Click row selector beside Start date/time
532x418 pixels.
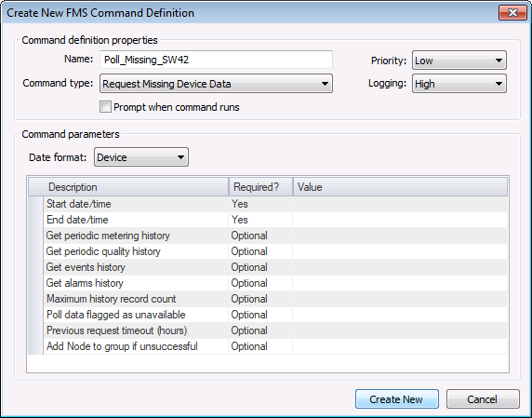(35, 204)
